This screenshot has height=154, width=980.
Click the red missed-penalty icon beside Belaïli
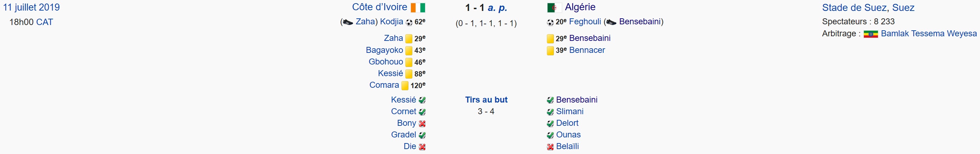click(550, 147)
